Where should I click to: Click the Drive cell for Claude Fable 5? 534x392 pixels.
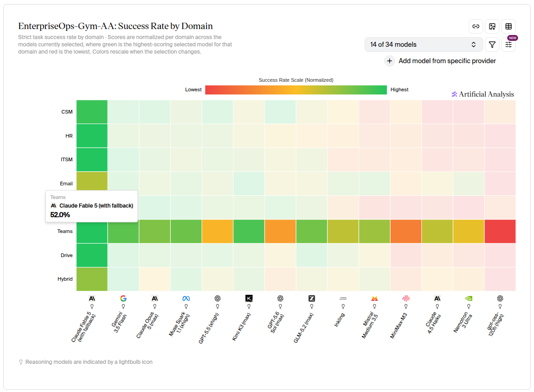92,255
